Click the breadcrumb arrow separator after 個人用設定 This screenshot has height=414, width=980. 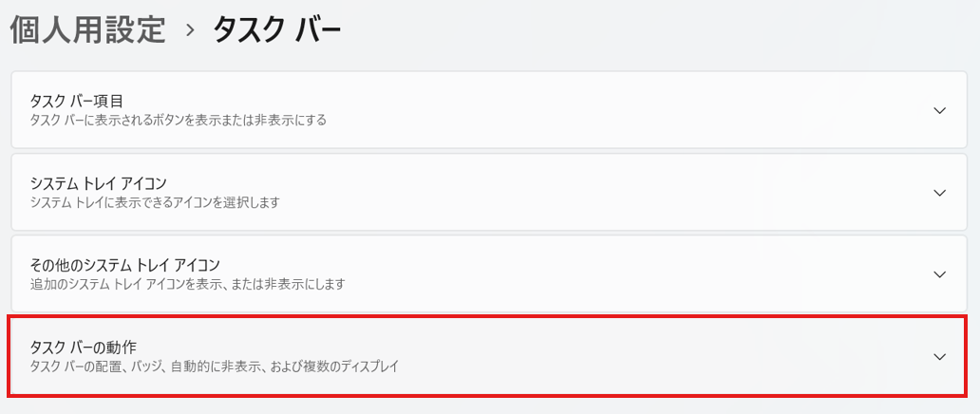point(190,30)
